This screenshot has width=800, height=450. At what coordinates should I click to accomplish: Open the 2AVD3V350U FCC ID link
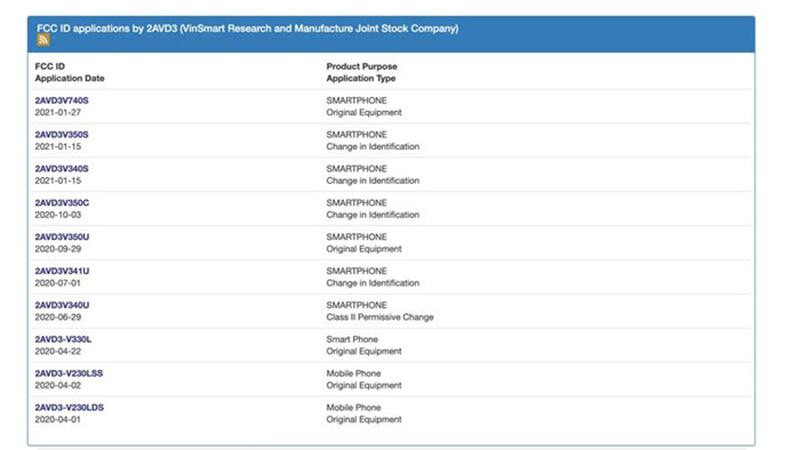pyautogui.click(x=62, y=236)
